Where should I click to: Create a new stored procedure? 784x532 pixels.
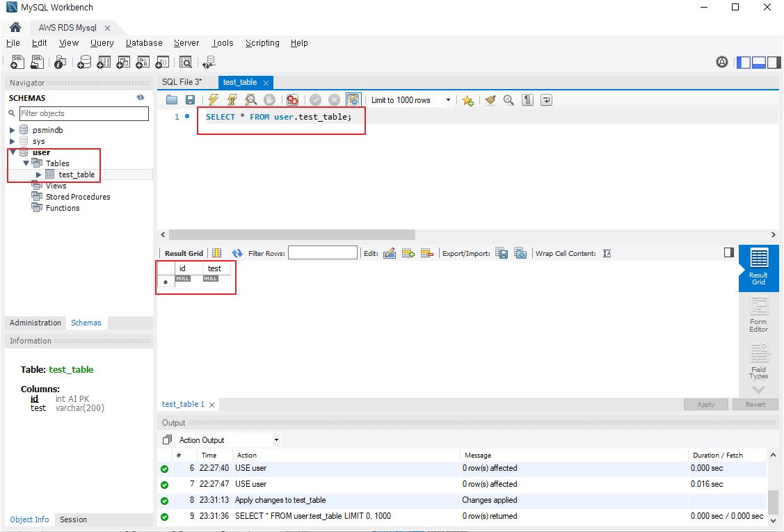coord(143,62)
